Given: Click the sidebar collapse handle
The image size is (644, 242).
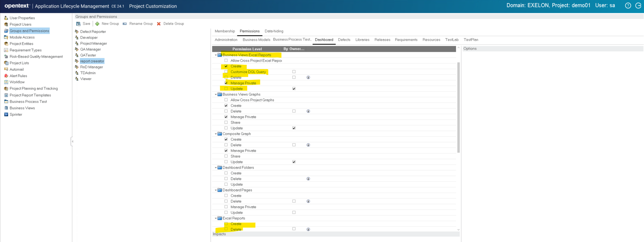Looking at the screenshot, I should pyautogui.click(x=72, y=141).
